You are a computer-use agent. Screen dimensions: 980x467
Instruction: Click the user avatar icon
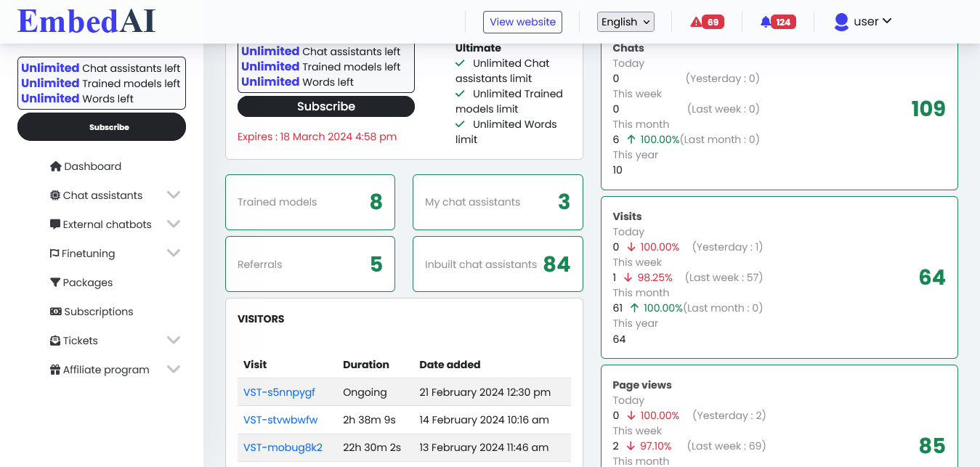(841, 22)
